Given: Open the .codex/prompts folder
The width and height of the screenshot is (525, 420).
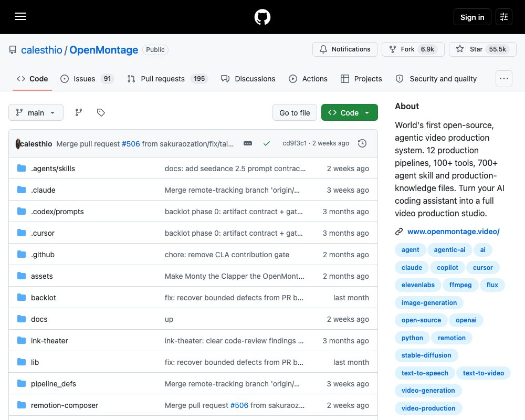Looking at the screenshot, I should [x=57, y=212].
